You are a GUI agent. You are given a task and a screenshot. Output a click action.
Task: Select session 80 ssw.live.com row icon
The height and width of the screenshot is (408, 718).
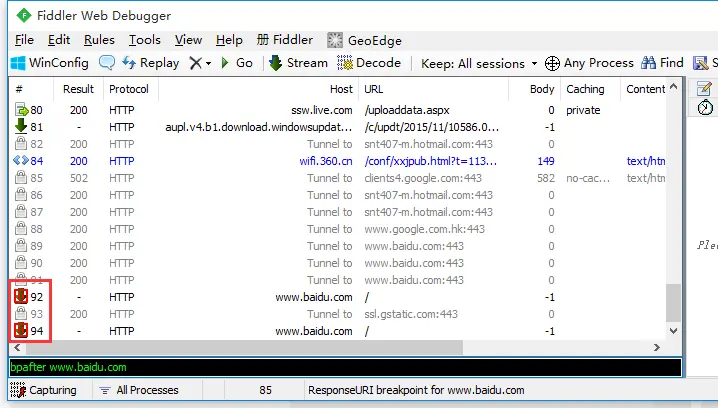click(21, 110)
